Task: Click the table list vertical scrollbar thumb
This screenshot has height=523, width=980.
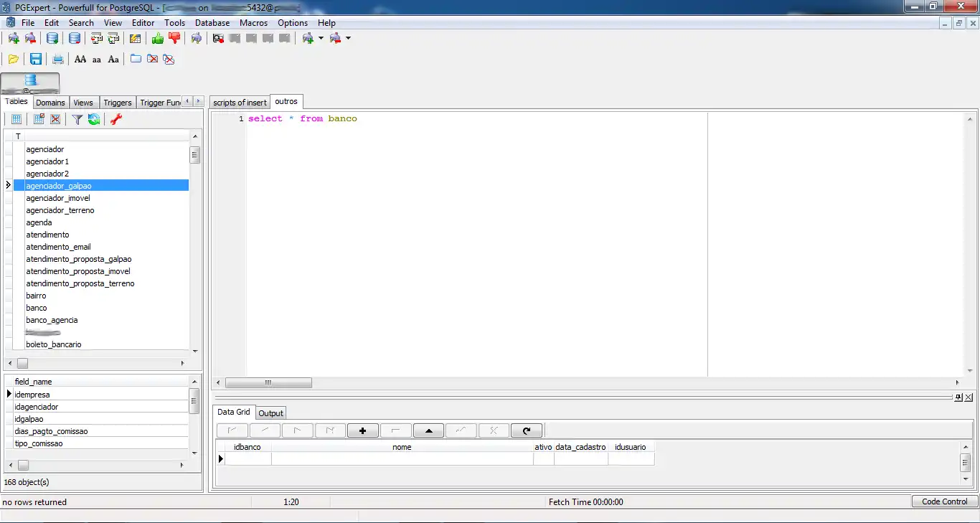Action: (x=194, y=155)
